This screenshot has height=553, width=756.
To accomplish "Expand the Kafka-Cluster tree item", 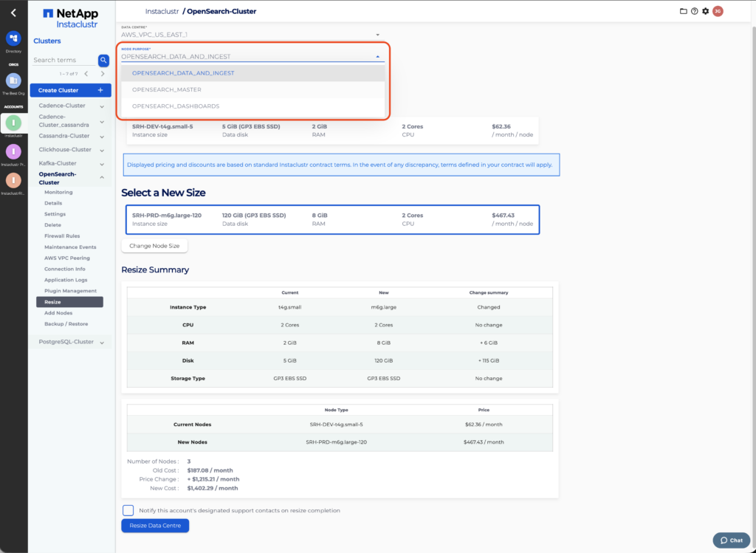I will coord(102,163).
